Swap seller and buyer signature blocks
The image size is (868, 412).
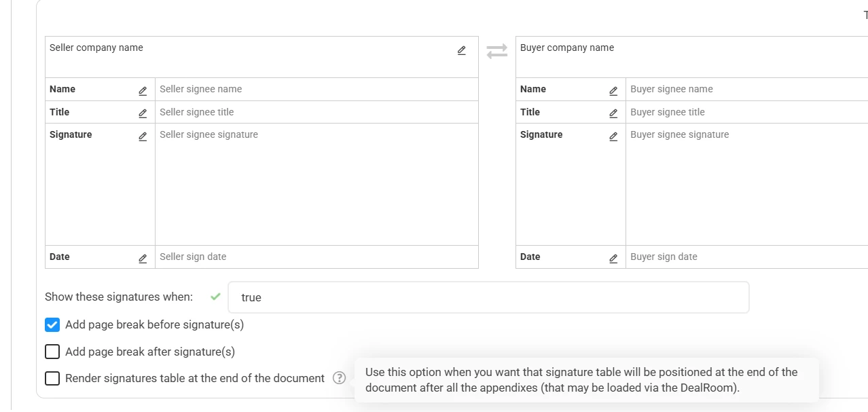click(497, 51)
